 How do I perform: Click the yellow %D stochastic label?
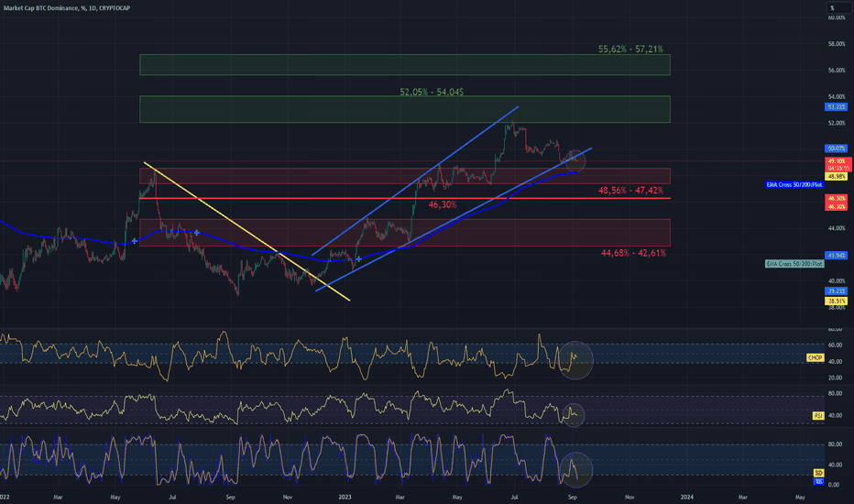coord(818,473)
